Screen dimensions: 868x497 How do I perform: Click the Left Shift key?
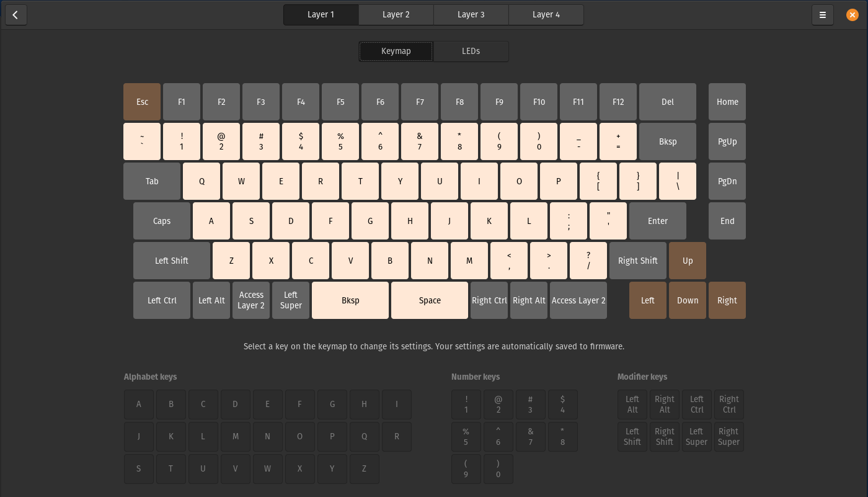172,261
